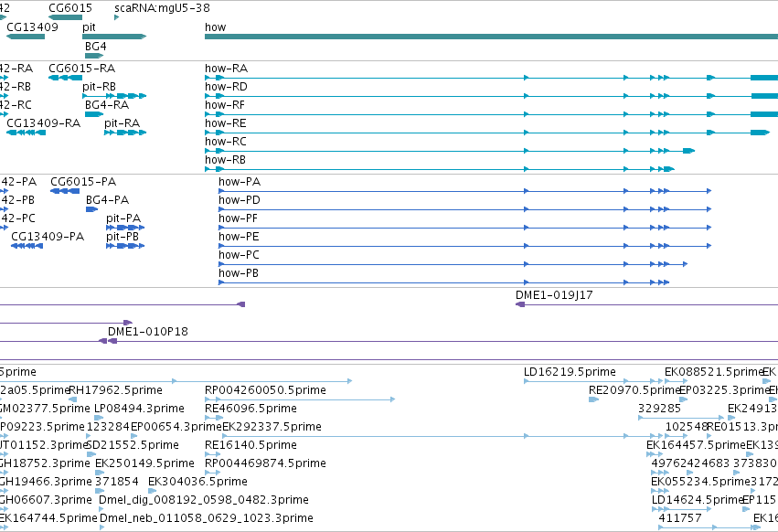
Task: Click the how-RC transcript line
Action: [x=450, y=151]
